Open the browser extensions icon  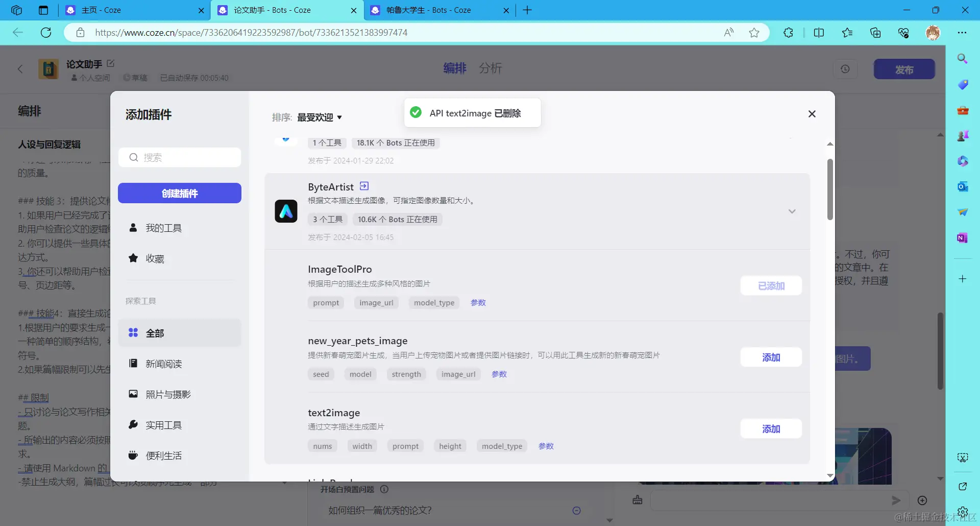pos(789,33)
